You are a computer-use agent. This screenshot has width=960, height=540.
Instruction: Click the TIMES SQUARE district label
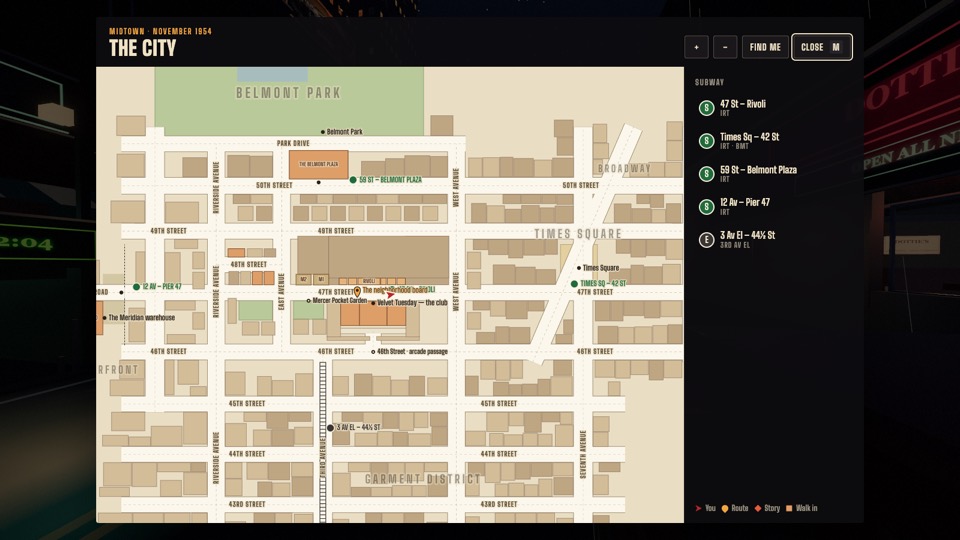pos(578,234)
